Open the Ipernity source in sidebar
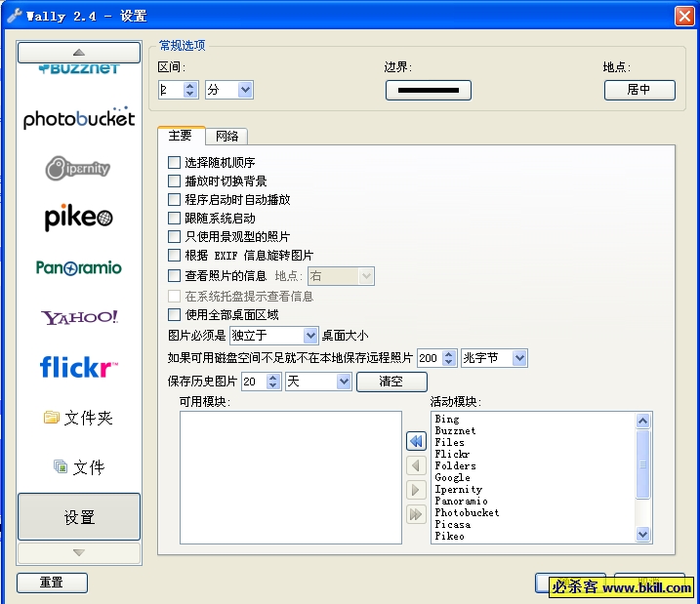 (x=79, y=168)
